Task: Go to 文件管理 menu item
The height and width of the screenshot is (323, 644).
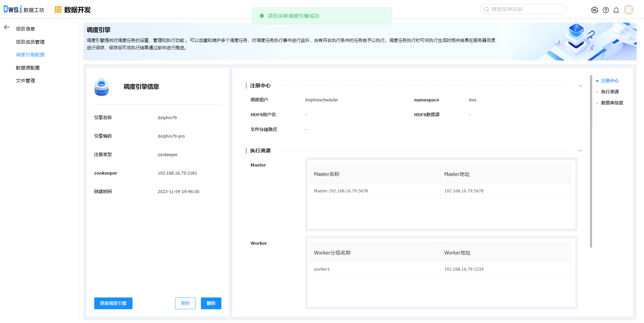Action: coord(25,81)
